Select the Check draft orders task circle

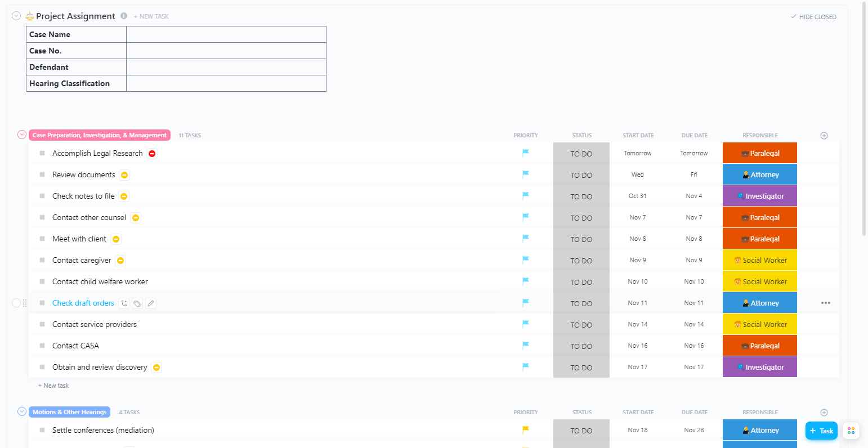coord(16,303)
